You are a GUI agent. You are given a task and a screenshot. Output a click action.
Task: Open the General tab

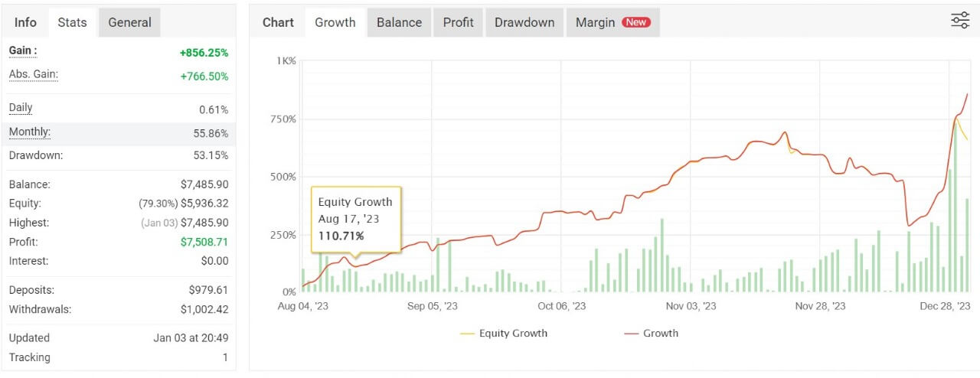point(129,22)
